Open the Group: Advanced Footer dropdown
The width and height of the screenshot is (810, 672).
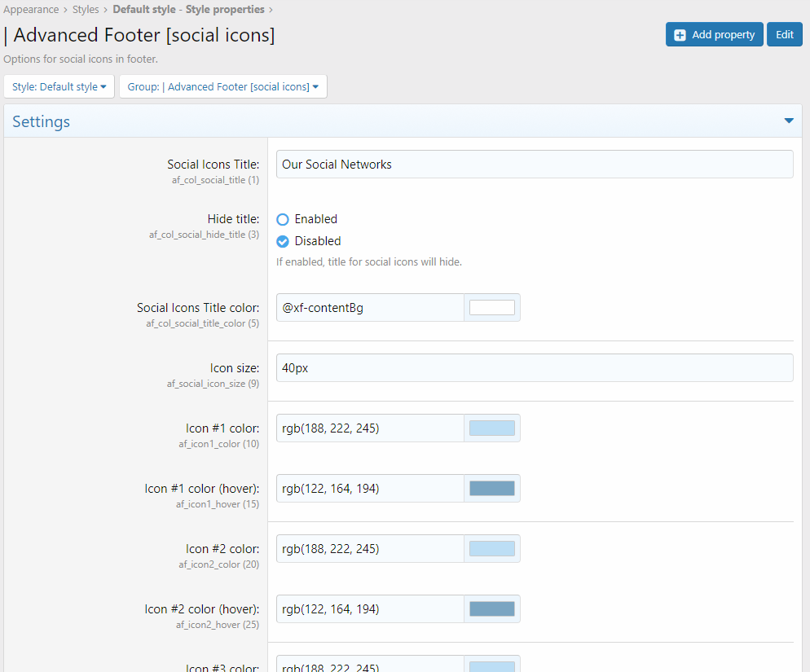[222, 87]
